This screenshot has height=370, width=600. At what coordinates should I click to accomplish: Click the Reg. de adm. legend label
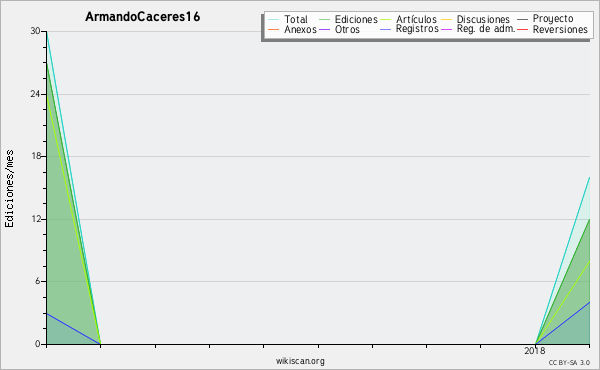pos(486,29)
